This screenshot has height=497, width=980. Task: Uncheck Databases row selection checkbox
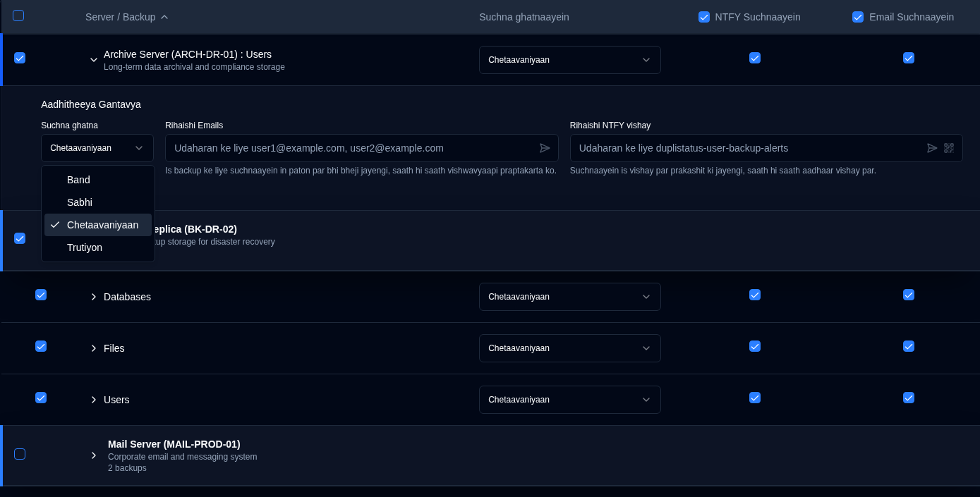[41, 295]
